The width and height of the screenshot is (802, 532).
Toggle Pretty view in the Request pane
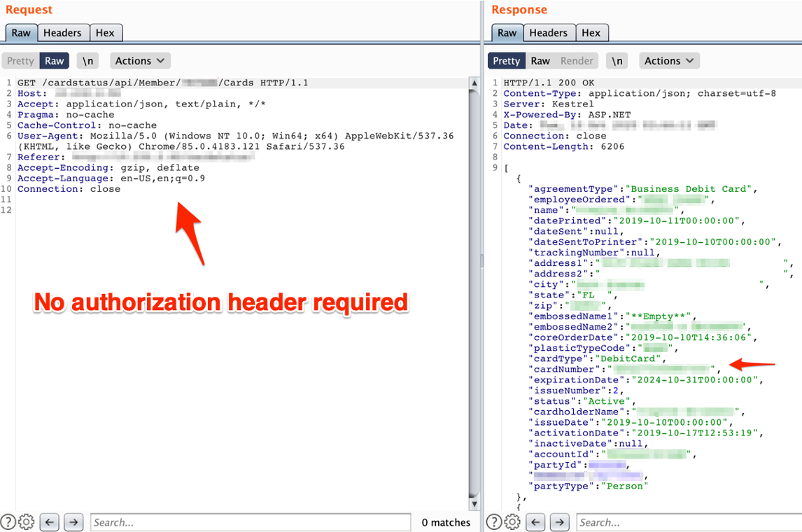pyautogui.click(x=20, y=61)
